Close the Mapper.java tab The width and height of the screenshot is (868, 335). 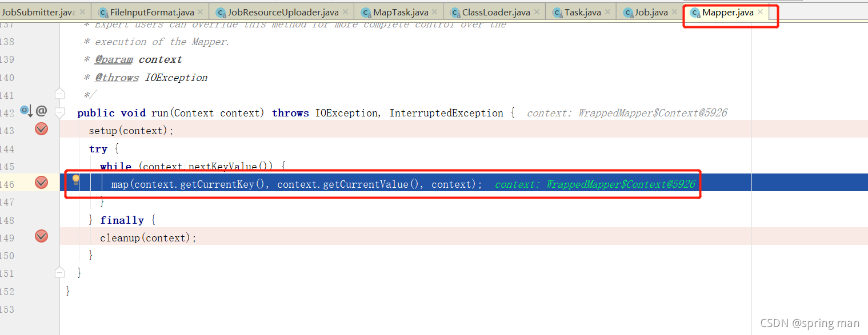point(760,12)
